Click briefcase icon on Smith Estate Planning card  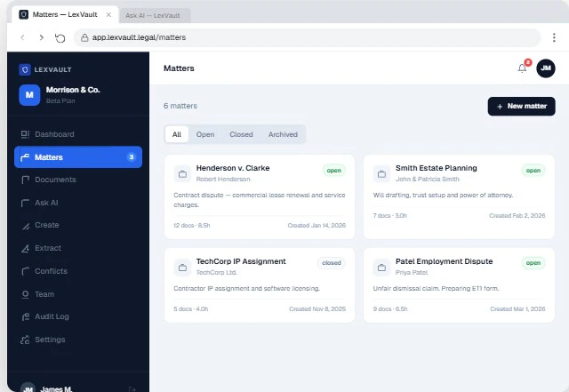click(x=381, y=174)
